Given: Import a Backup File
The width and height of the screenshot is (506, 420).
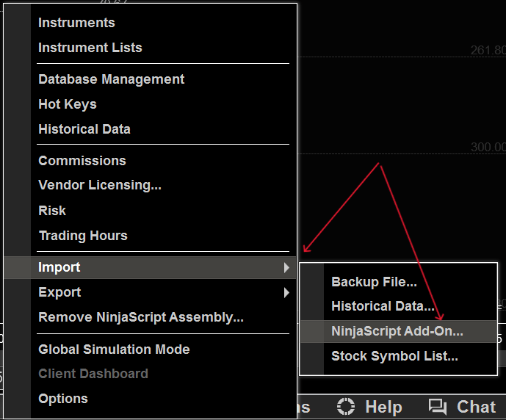Looking at the screenshot, I should (374, 282).
